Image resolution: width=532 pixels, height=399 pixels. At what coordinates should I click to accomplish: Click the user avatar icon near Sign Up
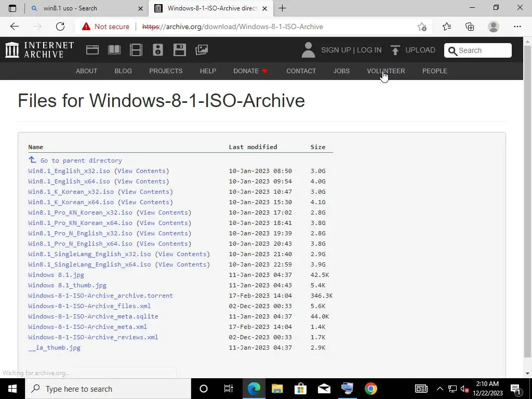point(308,50)
